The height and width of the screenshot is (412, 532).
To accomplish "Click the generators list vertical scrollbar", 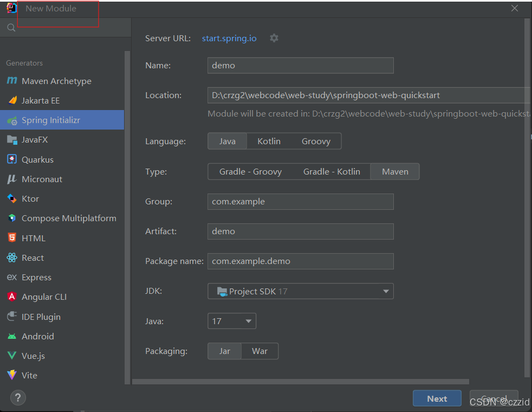I will (127, 217).
